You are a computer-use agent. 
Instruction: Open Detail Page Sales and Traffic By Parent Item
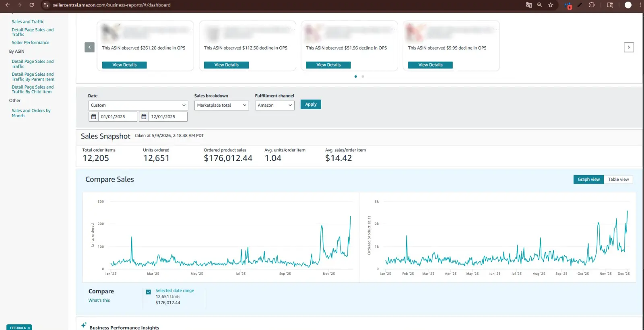[x=33, y=77]
